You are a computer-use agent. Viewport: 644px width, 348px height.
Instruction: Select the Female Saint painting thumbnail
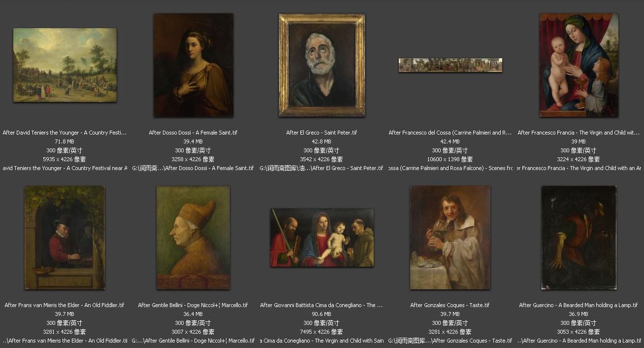193,65
